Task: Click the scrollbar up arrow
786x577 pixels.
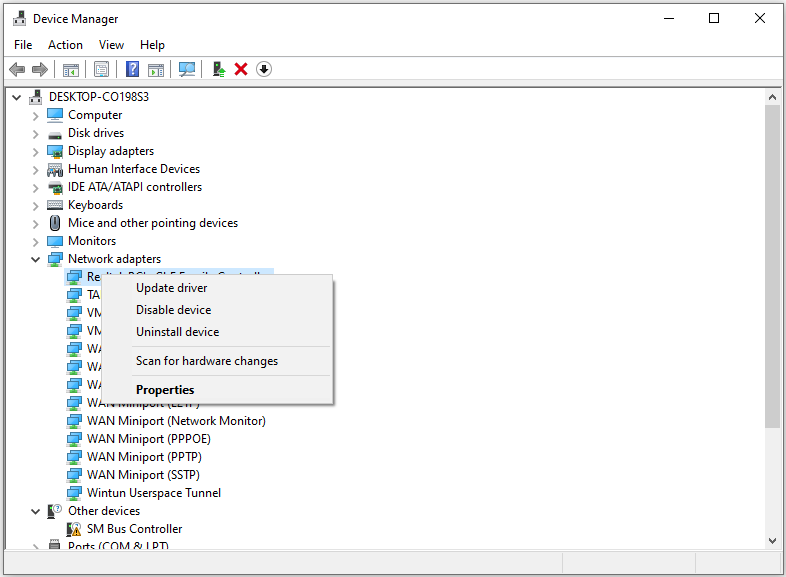Action: [x=772, y=97]
